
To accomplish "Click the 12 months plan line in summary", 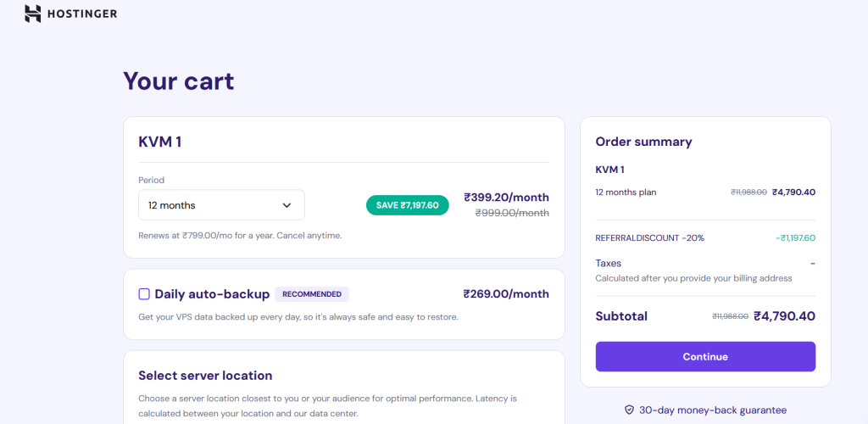I will 626,192.
